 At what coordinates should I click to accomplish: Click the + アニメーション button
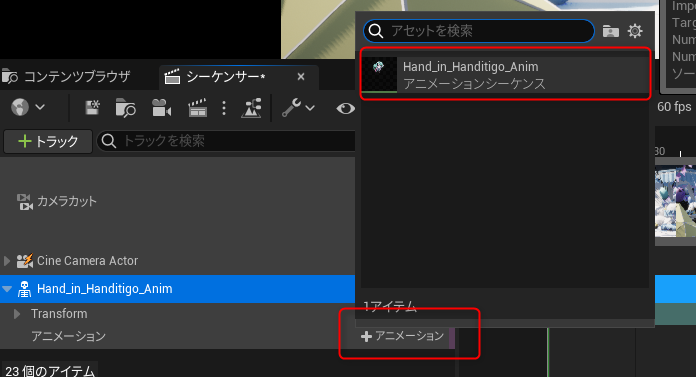coord(403,336)
